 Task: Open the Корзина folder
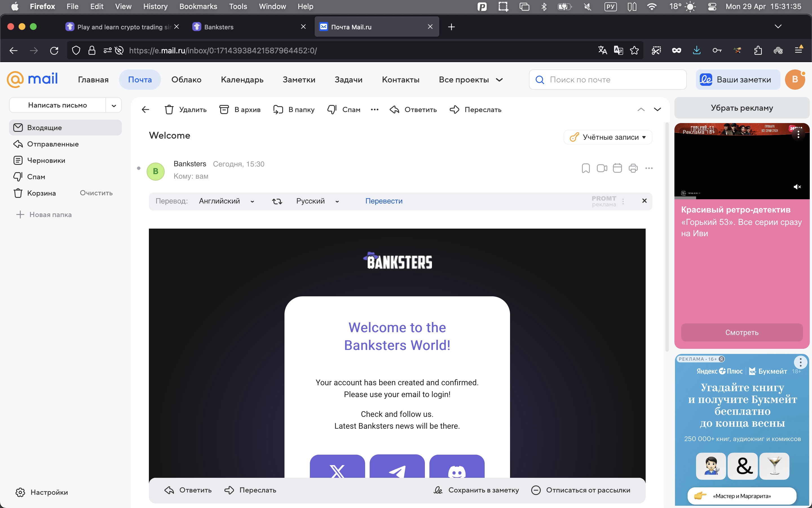coord(42,193)
